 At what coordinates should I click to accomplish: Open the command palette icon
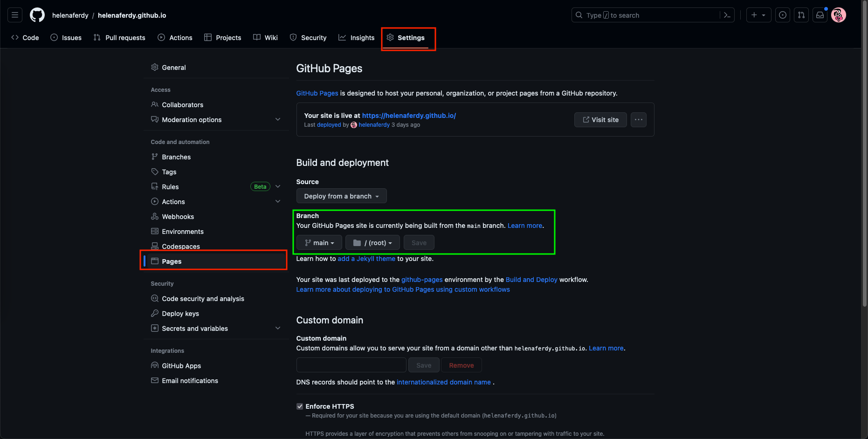click(x=727, y=15)
